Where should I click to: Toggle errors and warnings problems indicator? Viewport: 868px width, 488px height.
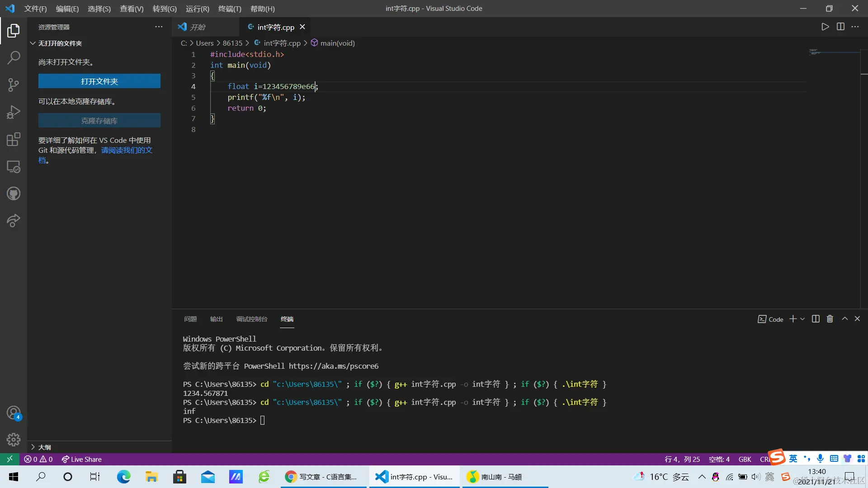point(38,460)
